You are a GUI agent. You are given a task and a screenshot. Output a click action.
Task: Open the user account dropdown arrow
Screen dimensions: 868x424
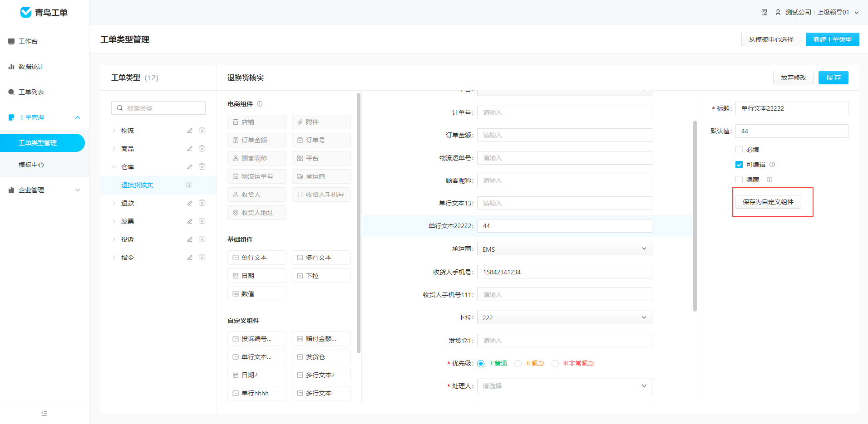click(x=857, y=13)
